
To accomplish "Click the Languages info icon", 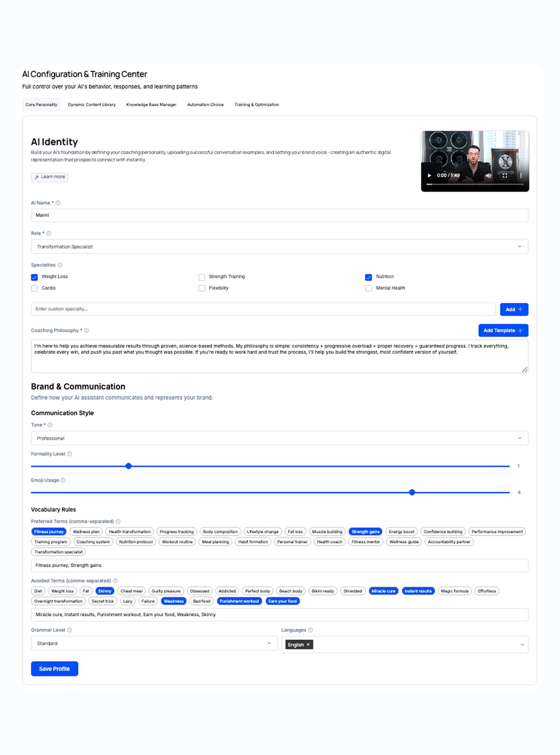I will tap(310, 630).
